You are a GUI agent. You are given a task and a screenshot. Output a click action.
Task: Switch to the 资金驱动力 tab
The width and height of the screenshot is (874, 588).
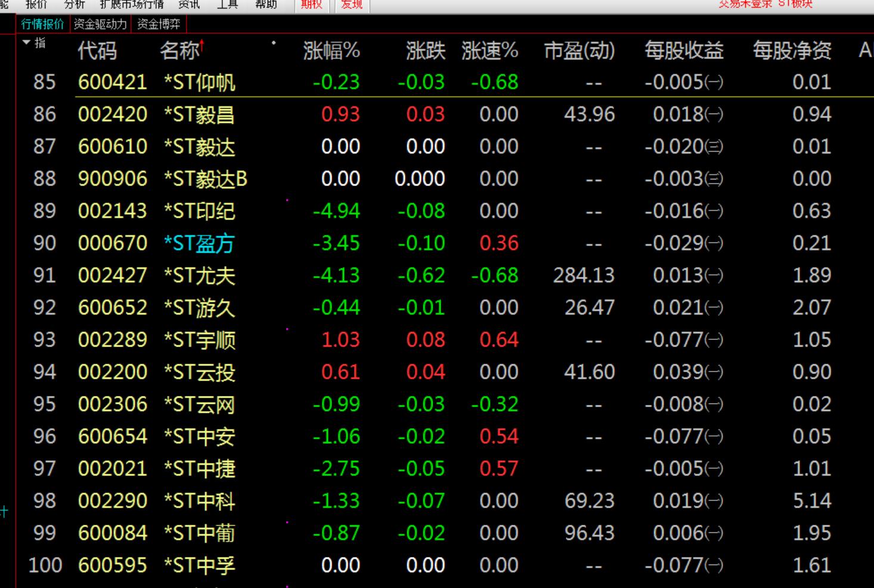pos(100,24)
